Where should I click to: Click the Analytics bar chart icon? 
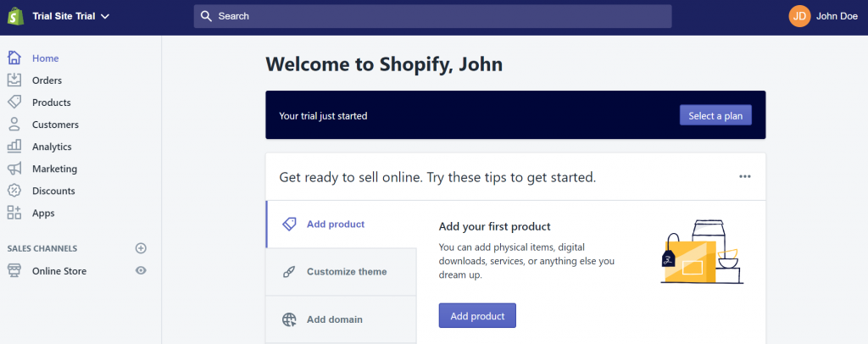[14, 147]
